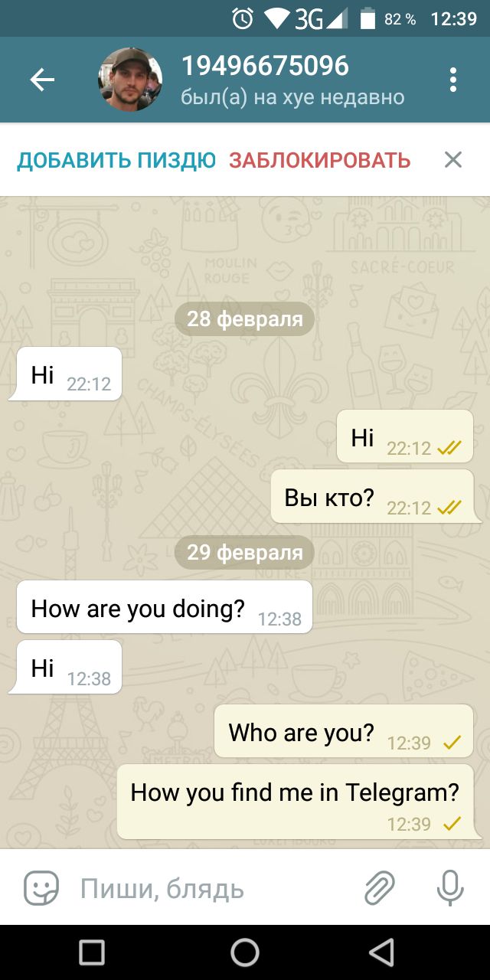Tap the back arrow in header
Viewport: 490px width, 980px height.
pyautogui.click(x=42, y=80)
